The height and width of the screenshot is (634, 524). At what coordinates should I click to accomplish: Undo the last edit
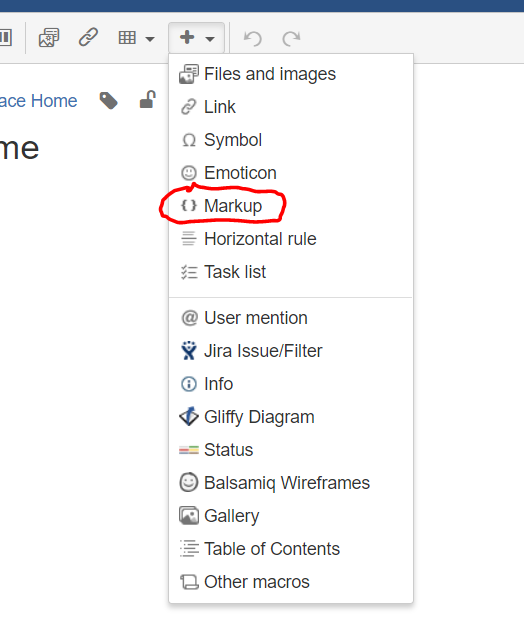253,38
